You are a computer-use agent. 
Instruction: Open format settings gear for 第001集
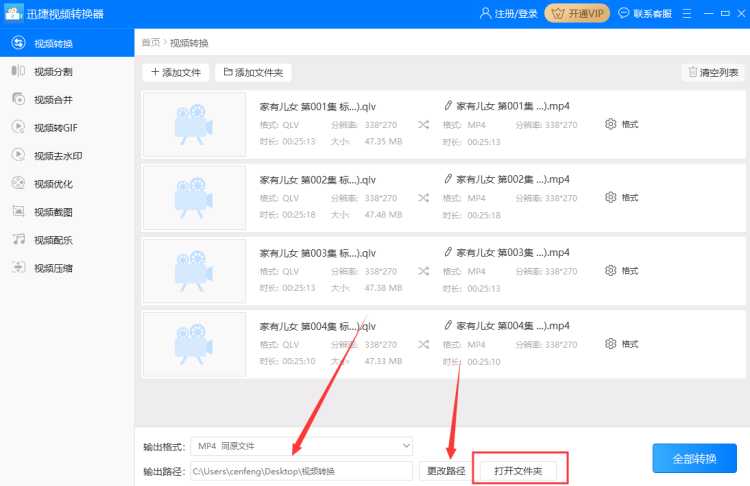tap(610, 124)
